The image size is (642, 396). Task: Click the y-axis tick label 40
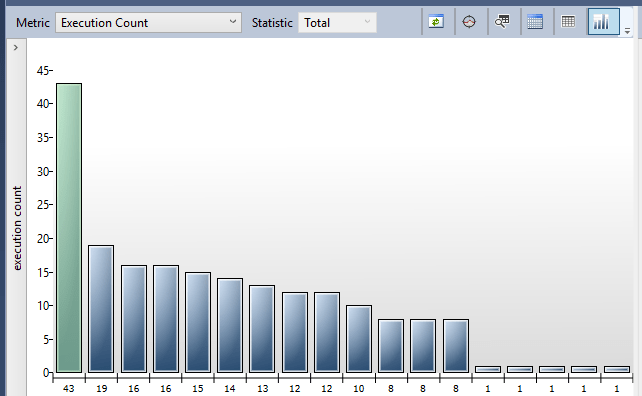click(43, 104)
